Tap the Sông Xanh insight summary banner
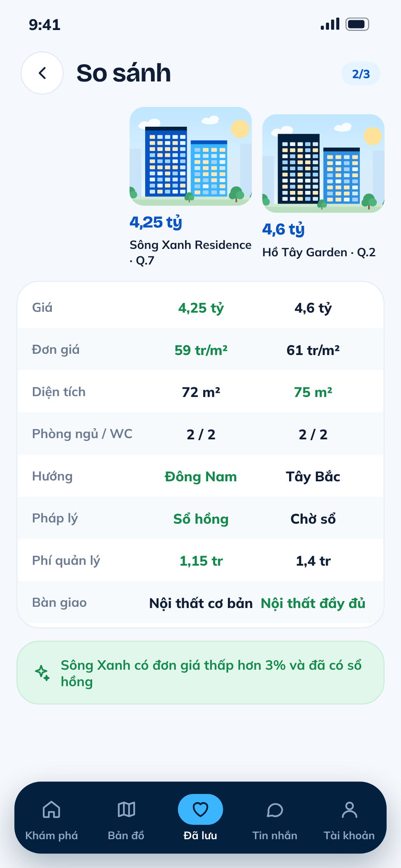The width and height of the screenshot is (401, 868). coord(200,673)
